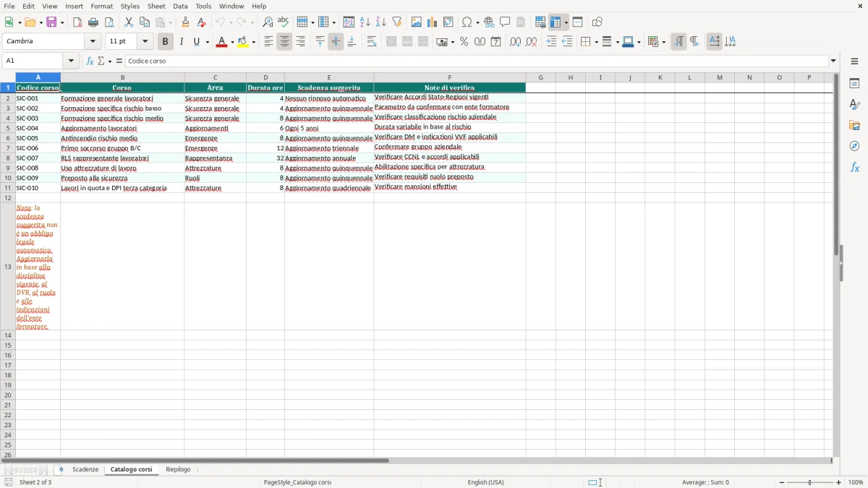
Task: Open the sidebar Navigator compass icon
Action: [854, 146]
